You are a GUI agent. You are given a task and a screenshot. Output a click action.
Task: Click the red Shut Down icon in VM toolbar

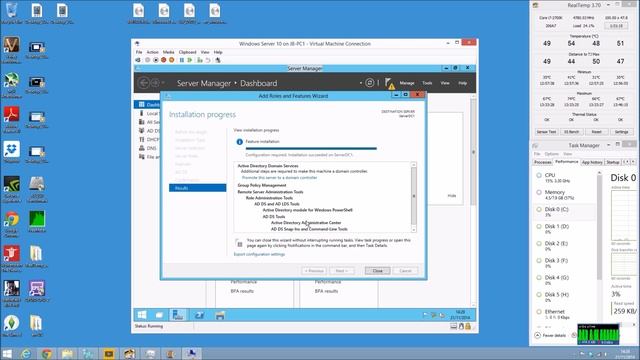click(x=164, y=60)
